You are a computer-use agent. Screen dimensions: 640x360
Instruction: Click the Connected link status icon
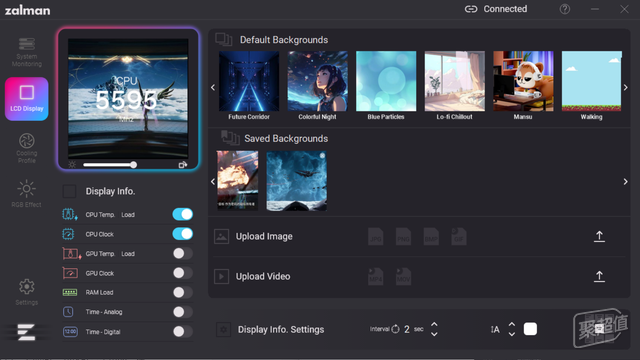click(x=471, y=9)
